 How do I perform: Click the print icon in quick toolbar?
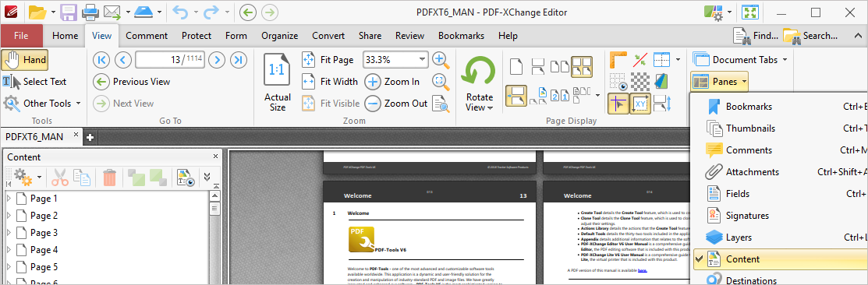click(x=90, y=11)
